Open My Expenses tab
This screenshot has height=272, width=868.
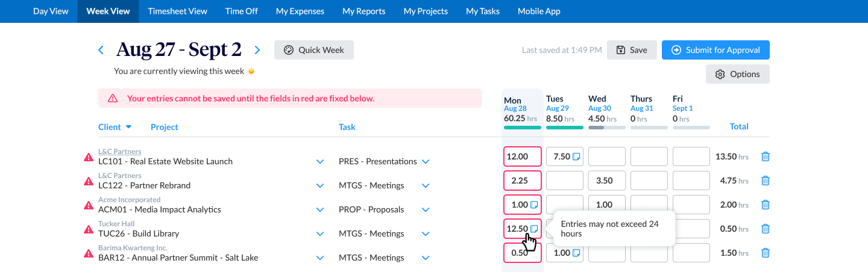pyautogui.click(x=300, y=11)
